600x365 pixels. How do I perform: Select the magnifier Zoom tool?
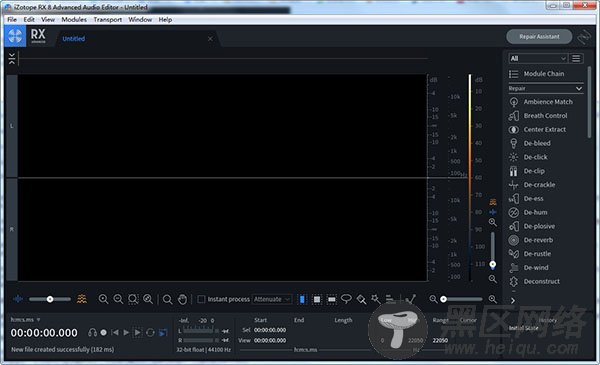pyautogui.click(x=167, y=299)
